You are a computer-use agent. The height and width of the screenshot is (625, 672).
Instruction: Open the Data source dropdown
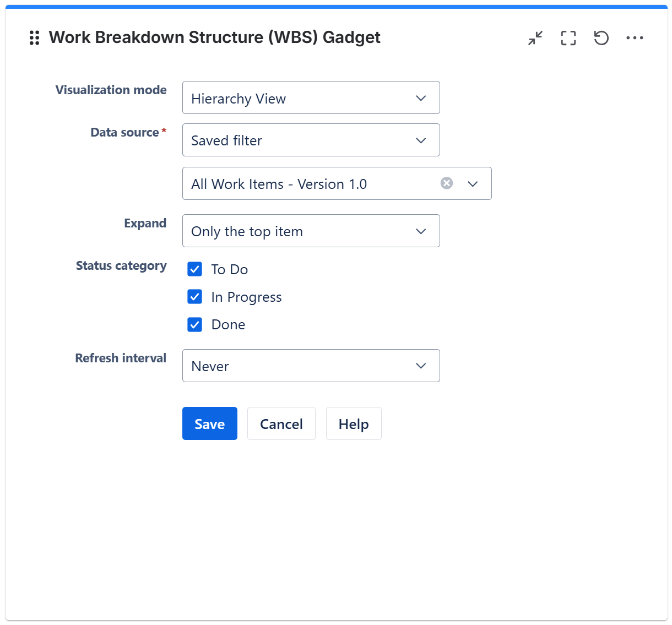311,140
